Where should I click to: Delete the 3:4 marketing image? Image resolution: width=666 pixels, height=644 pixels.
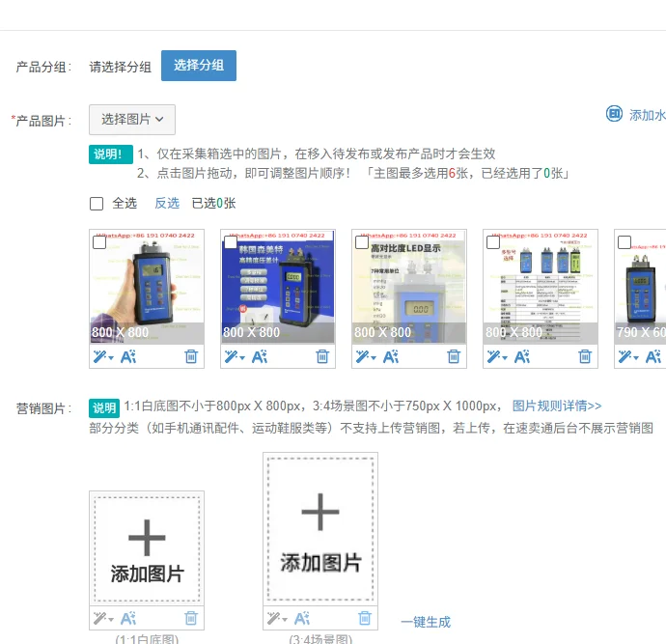(365, 618)
